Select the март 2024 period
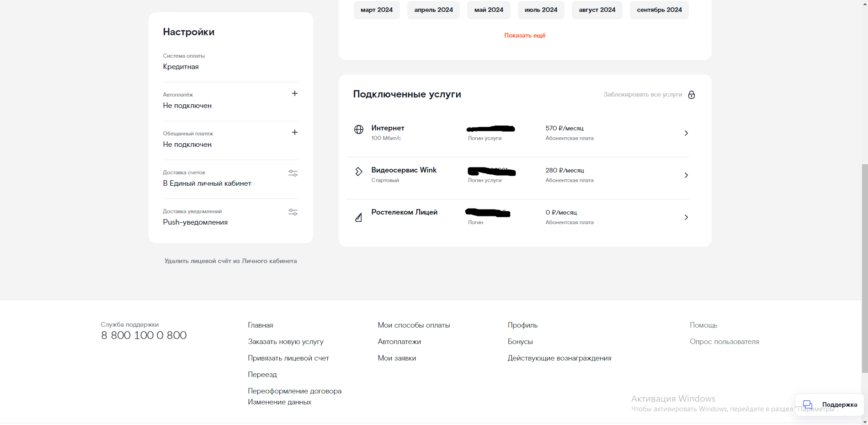868x425 pixels. pos(377,10)
